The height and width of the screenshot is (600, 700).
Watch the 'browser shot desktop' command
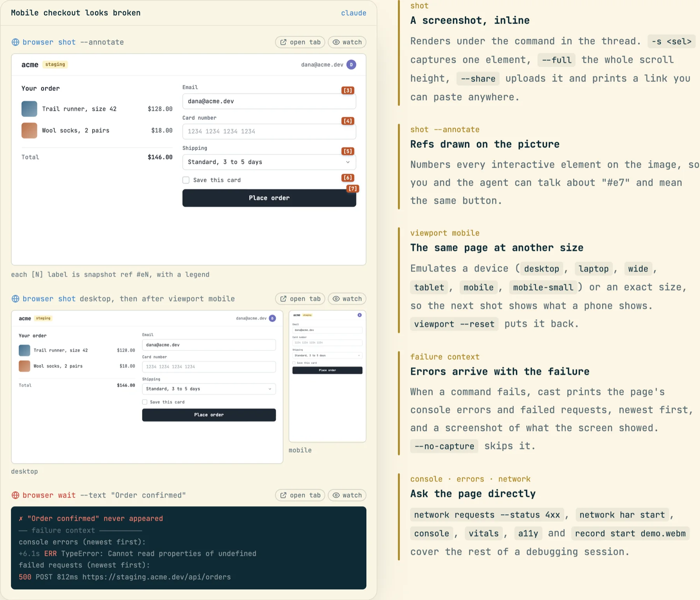pyautogui.click(x=347, y=299)
